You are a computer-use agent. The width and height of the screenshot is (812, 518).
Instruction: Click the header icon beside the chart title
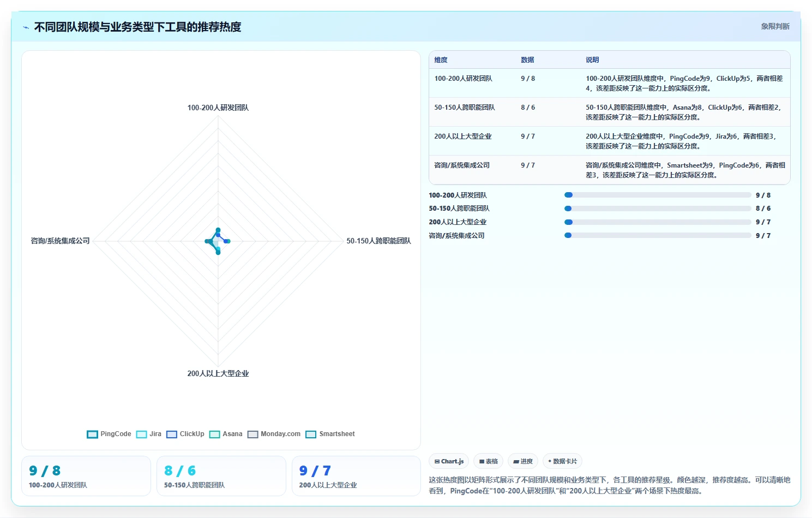(26, 27)
